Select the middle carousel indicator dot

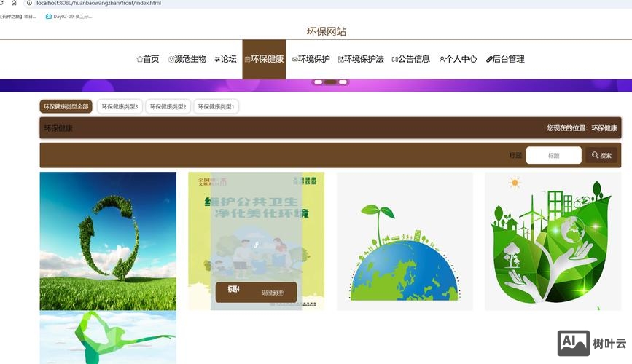[x=330, y=82]
